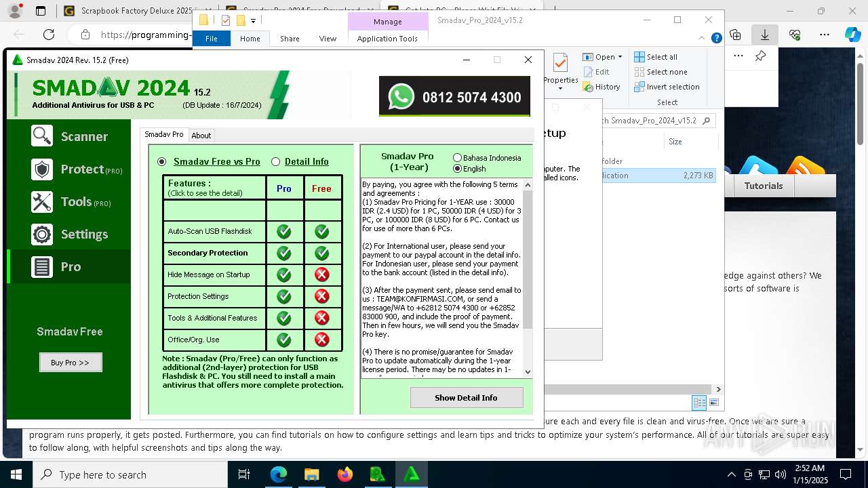The width and height of the screenshot is (868, 488).
Task: Open History in Explorer ribbon
Action: [x=601, y=87]
